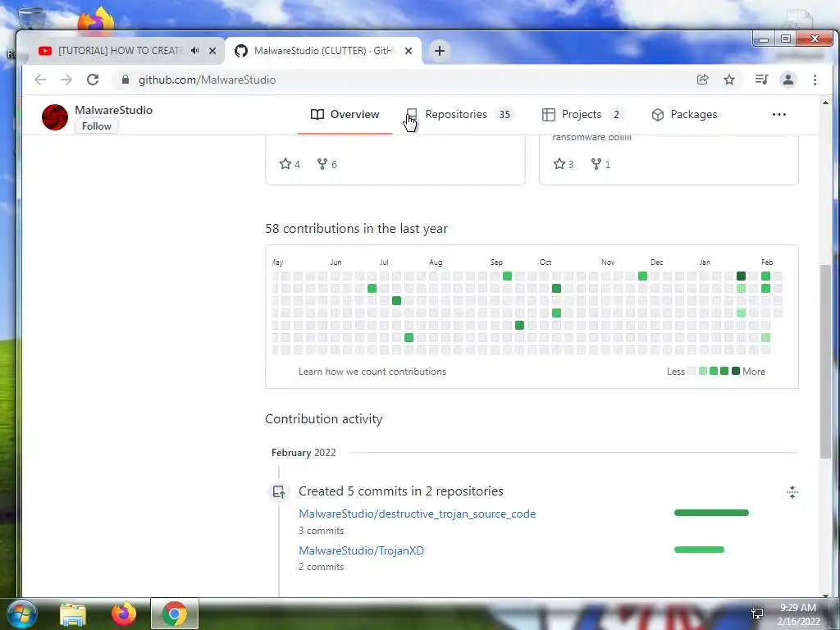840x630 pixels.
Task: Click the star count 4 on left repo card
Action: coord(290,164)
